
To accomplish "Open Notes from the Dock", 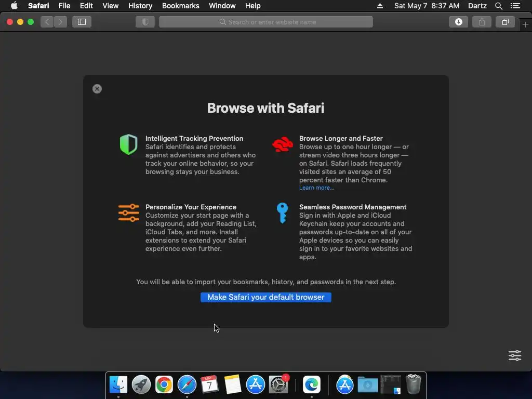I will tap(232, 384).
